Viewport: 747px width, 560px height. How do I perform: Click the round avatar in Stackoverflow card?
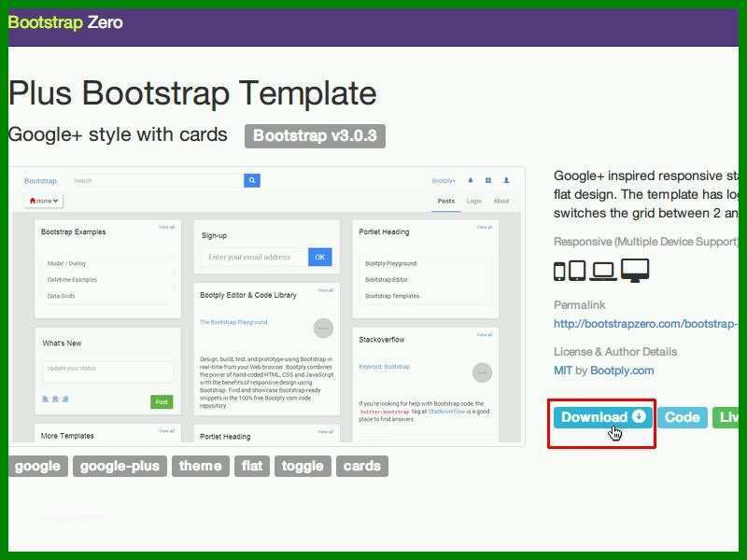482,372
